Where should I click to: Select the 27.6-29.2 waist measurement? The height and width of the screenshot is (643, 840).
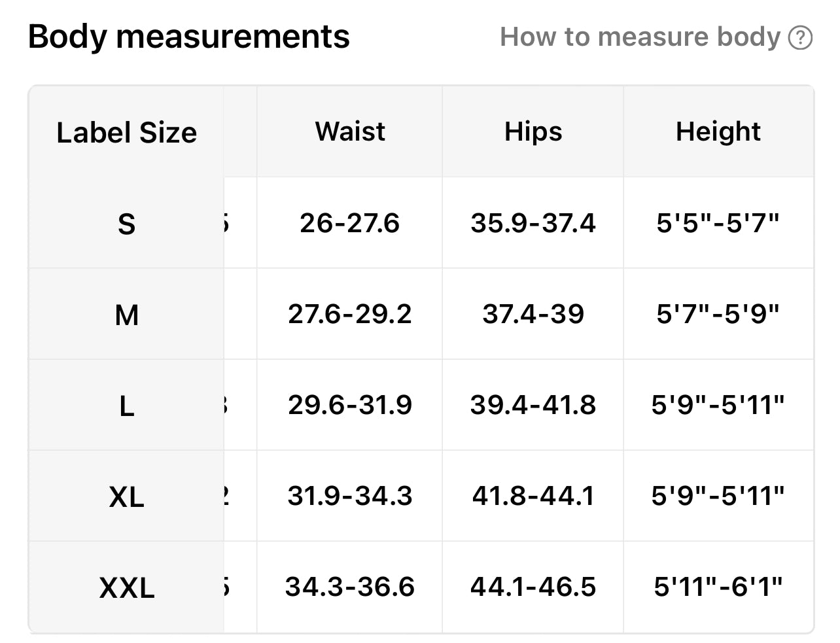pos(350,314)
